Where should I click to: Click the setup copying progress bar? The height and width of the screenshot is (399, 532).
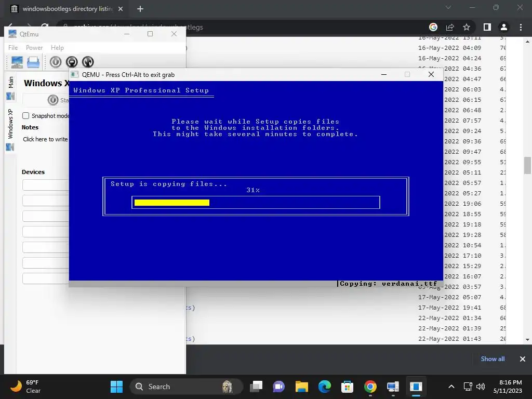256,203
